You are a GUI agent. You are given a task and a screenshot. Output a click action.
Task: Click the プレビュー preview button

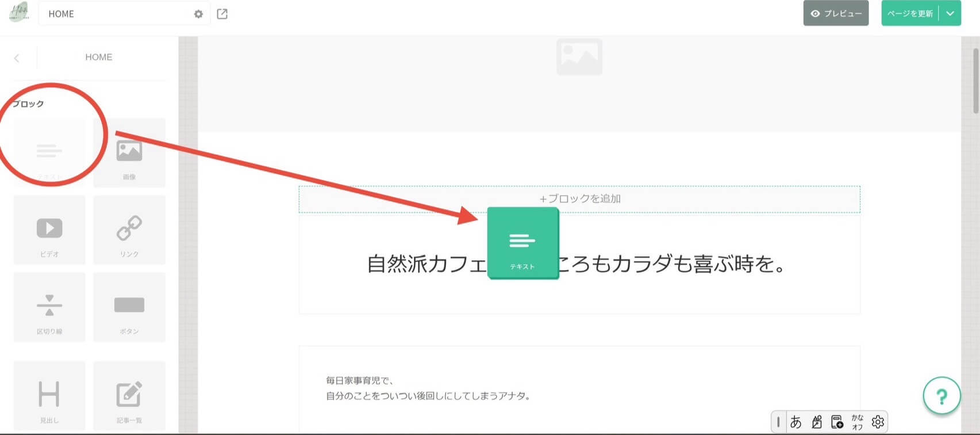[x=836, y=13]
